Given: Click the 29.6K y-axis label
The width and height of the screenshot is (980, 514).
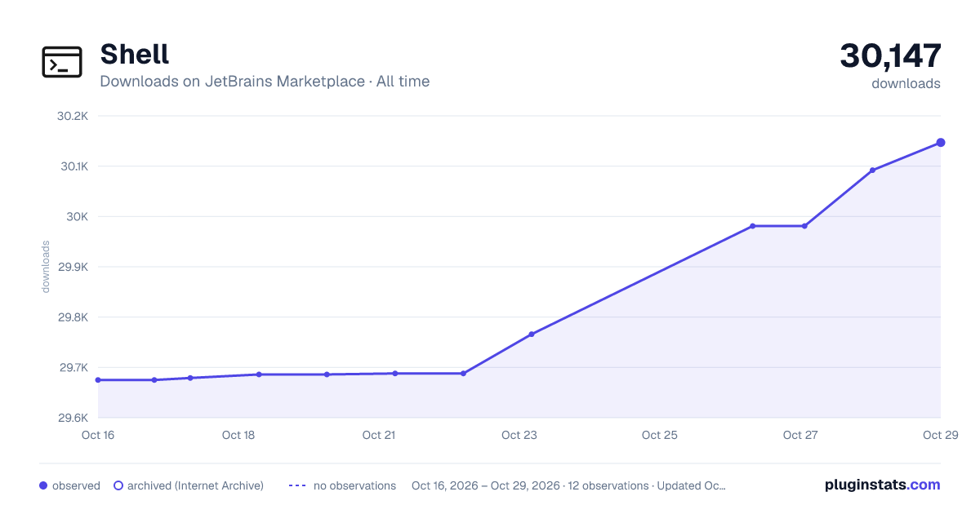Looking at the screenshot, I should [x=72, y=419].
